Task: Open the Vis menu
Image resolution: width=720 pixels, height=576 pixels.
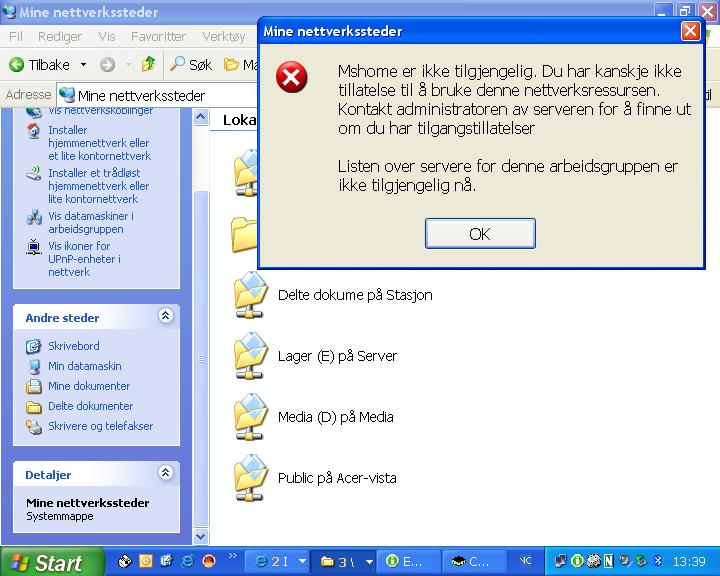Action: pos(107,37)
